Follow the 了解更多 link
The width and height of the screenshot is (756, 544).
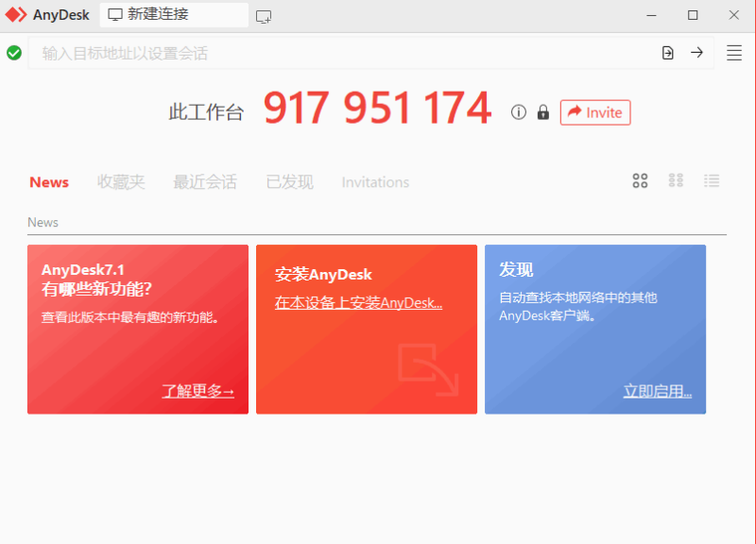tap(198, 391)
